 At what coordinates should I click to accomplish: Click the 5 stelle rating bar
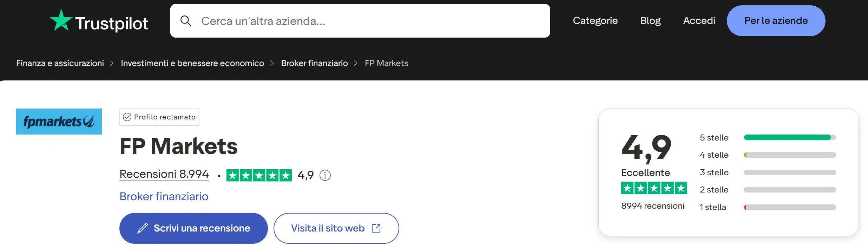click(x=790, y=138)
